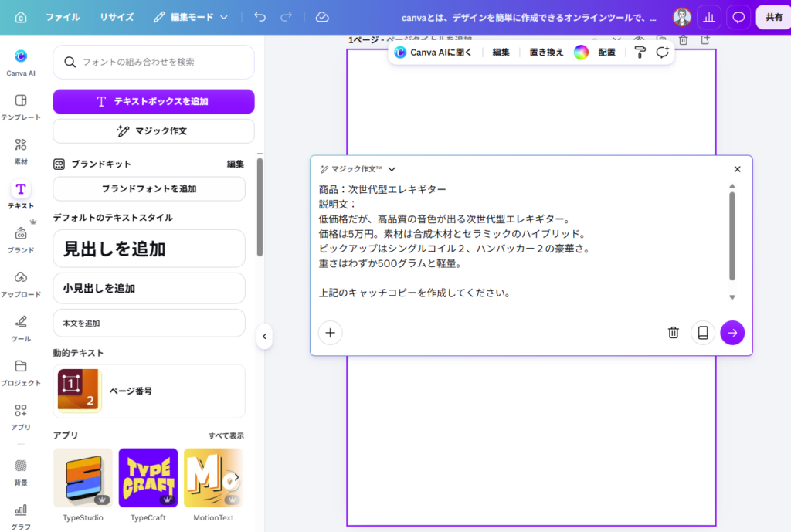Open the テンプレート sidebar tab
Screen dimensions: 791x532
point(21,107)
